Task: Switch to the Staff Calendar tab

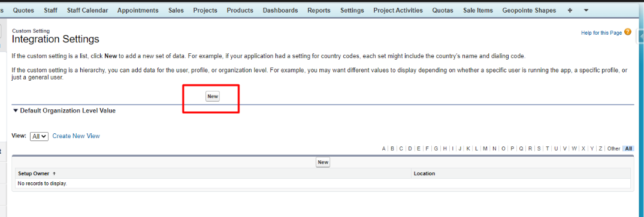Action: click(87, 10)
